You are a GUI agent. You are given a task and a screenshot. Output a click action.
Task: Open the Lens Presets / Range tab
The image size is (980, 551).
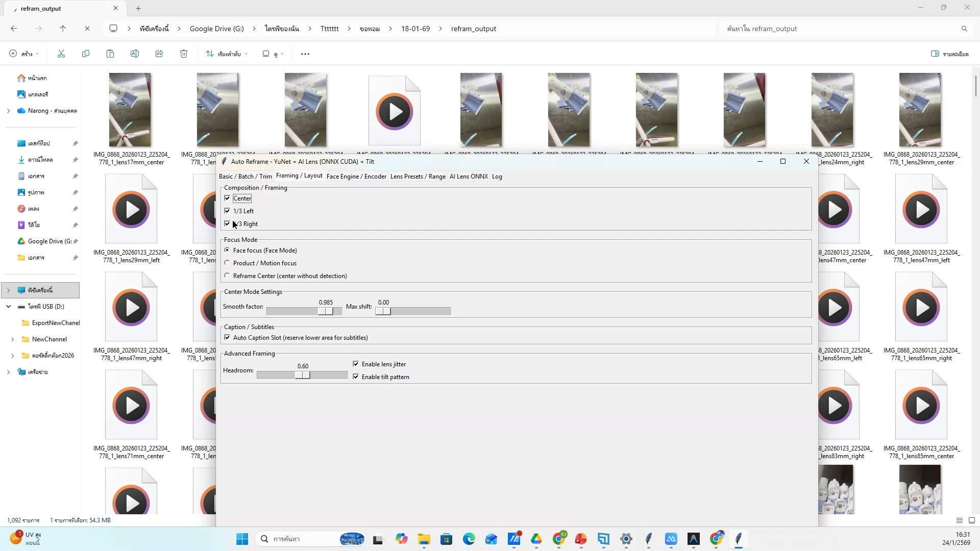point(418,177)
